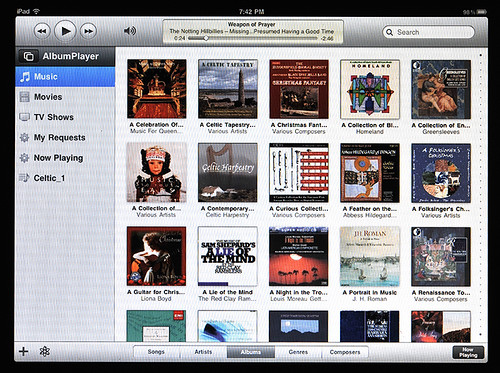Switch to the Songs tab
Image resolution: width=500 pixels, height=373 pixels.
pyautogui.click(x=156, y=352)
